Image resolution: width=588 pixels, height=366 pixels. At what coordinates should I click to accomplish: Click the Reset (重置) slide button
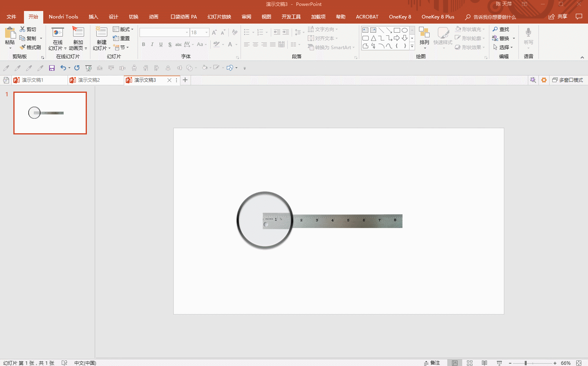[x=121, y=39]
